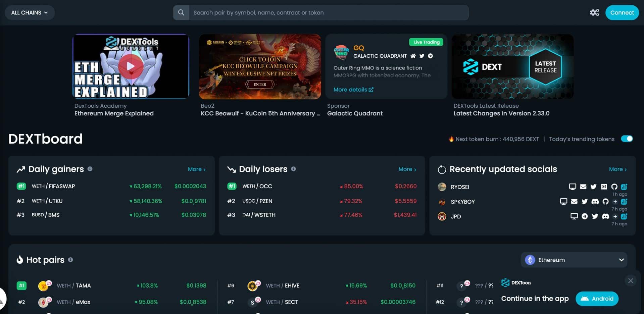
Task: Open the ALL CHAINS dropdown
Action: pyautogui.click(x=30, y=12)
